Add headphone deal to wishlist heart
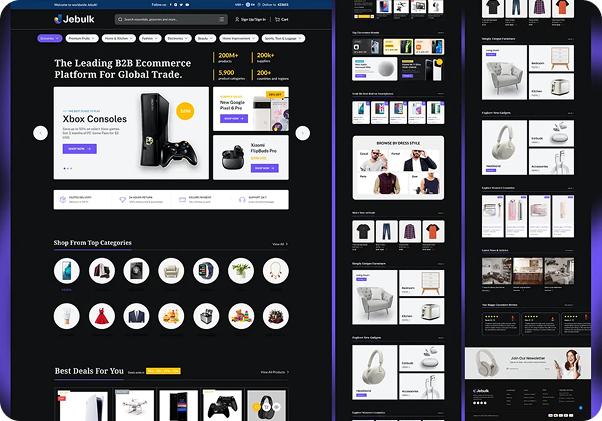Image resolution: width=602 pixels, height=421 pixels. (256, 407)
